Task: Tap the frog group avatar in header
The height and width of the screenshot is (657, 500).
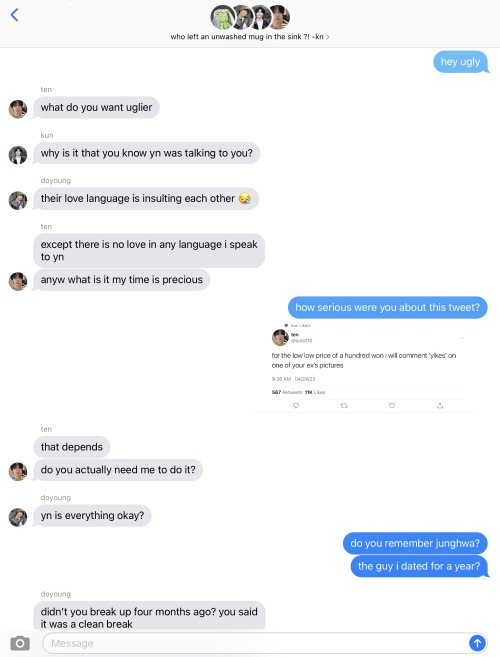Action: pos(223,18)
